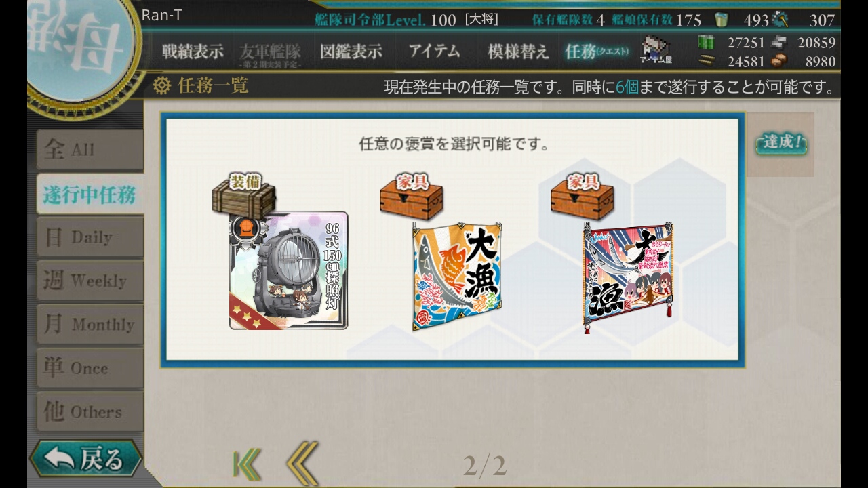Image resolution: width=868 pixels, height=488 pixels.
Task: Choose the 大漁 fish flag furniture reward
Action: click(x=458, y=276)
